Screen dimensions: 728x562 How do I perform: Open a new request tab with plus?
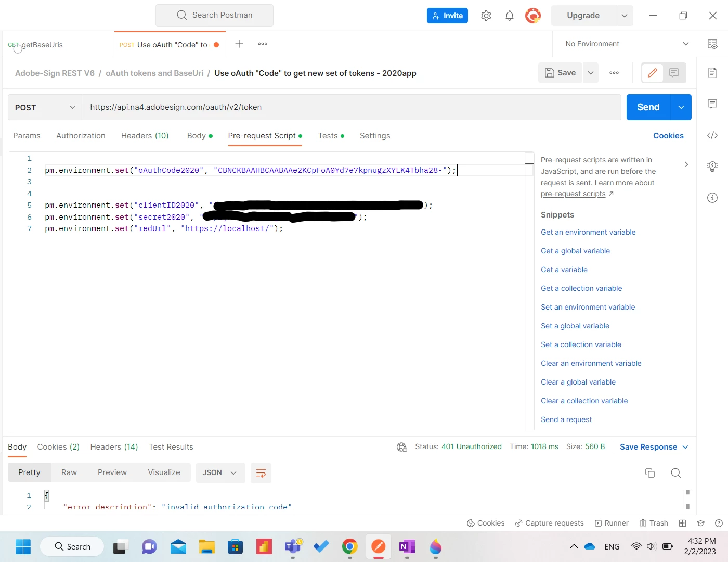coord(239,44)
